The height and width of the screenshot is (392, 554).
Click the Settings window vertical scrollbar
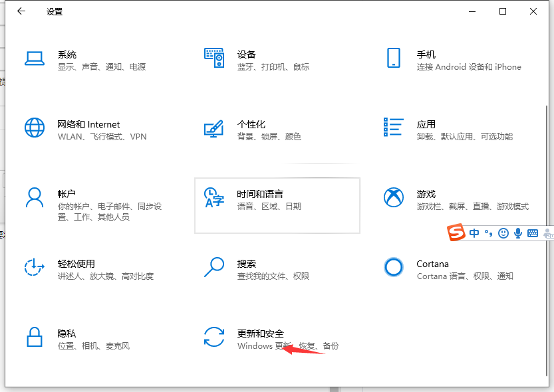547,240
